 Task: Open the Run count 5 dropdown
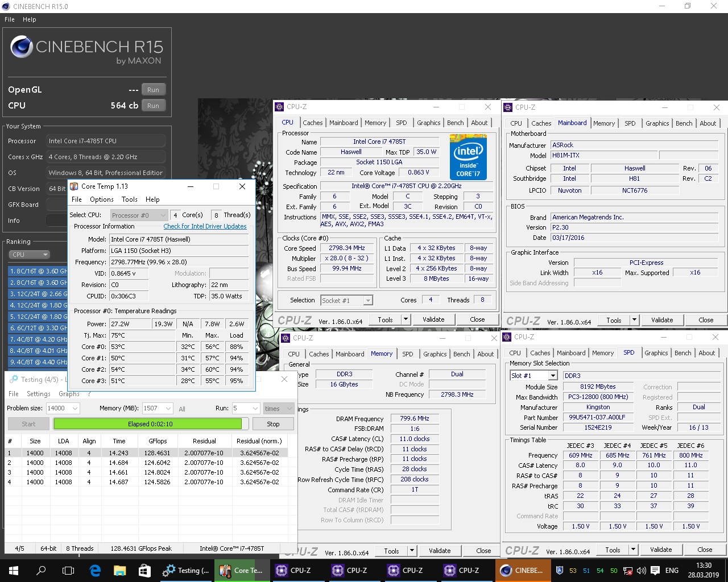click(245, 408)
